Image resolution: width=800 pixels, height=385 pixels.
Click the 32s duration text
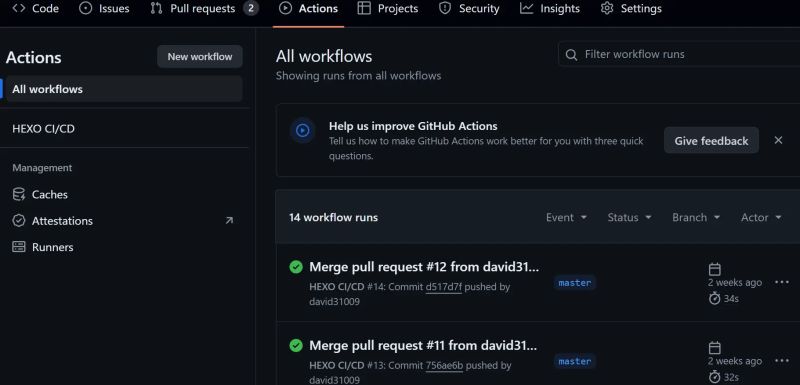click(731, 377)
